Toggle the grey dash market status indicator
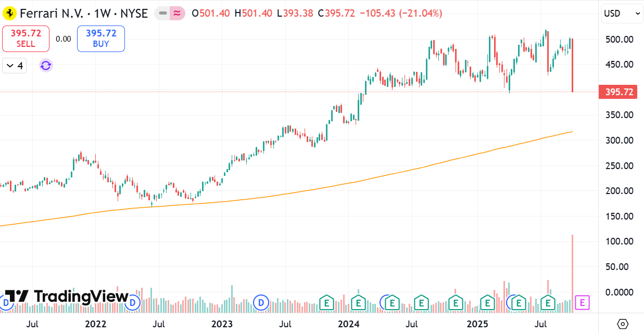The width and height of the screenshot is (644, 333). 162,14
